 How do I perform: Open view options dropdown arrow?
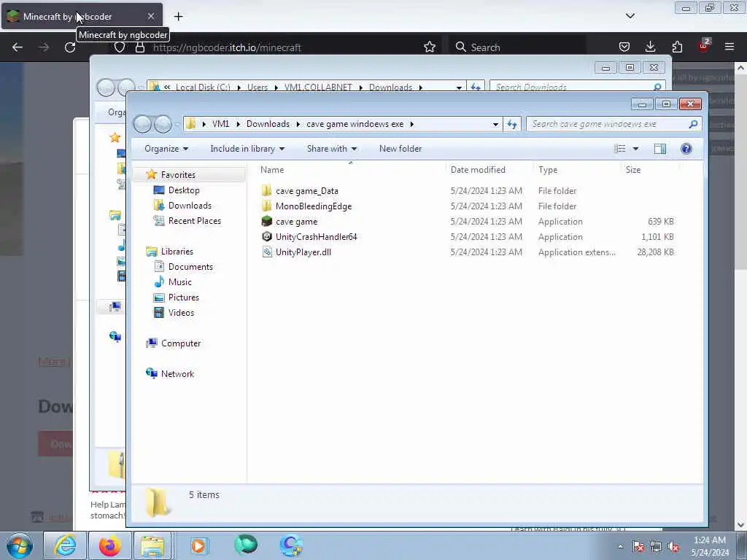(x=635, y=149)
